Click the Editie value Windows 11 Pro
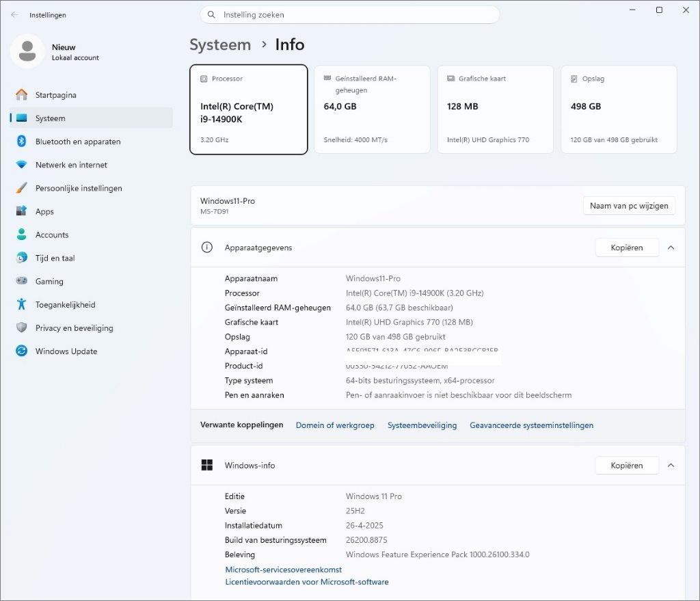 pos(374,496)
